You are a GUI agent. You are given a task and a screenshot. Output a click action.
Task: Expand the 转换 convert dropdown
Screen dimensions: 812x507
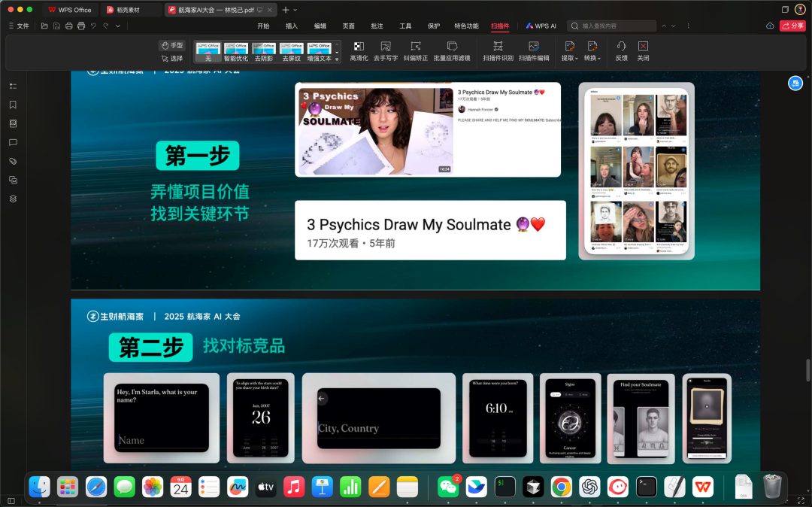click(592, 51)
